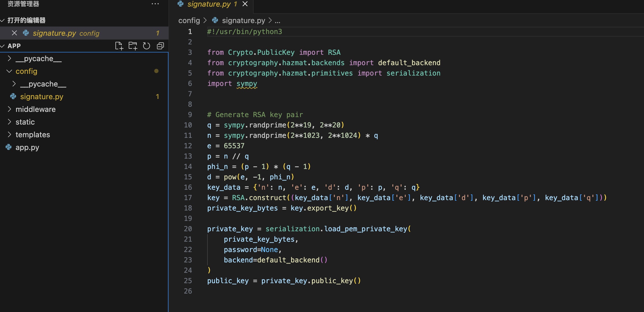644x312 pixels.
Task: Click config in the breadcrumb path
Action: click(189, 20)
